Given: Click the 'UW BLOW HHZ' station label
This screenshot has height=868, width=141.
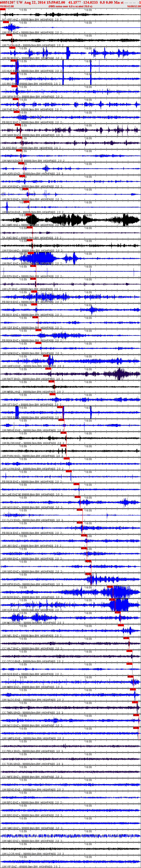Looking at the screenshot, I should 12,443.
